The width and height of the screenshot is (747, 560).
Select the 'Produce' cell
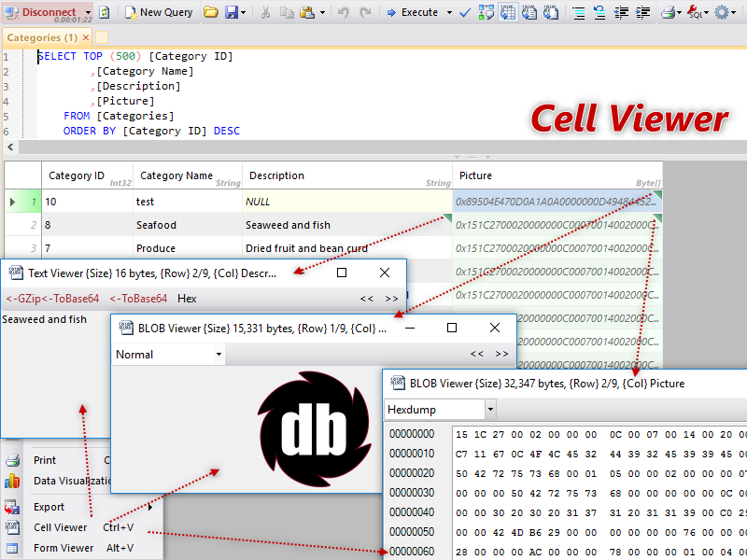(188, 248)
